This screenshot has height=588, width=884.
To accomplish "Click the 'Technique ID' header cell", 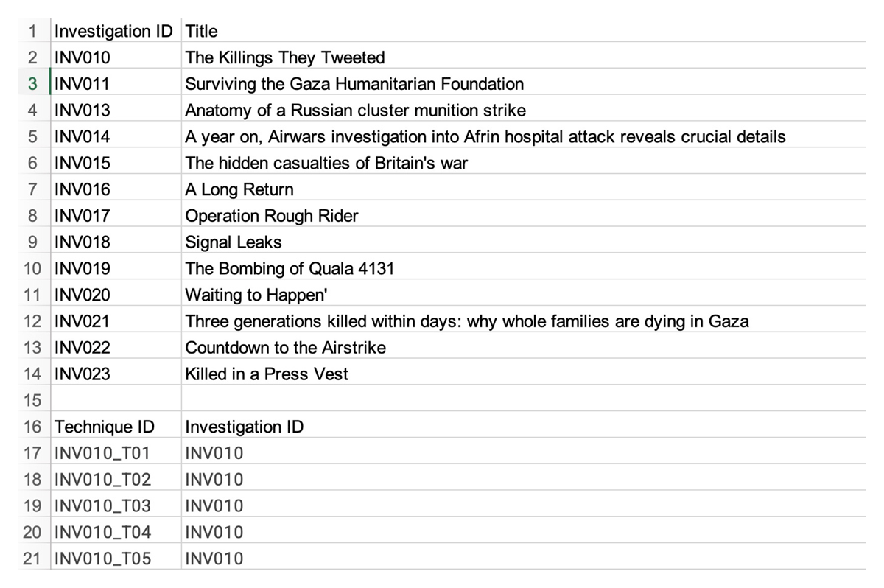I will coord(116,427).
